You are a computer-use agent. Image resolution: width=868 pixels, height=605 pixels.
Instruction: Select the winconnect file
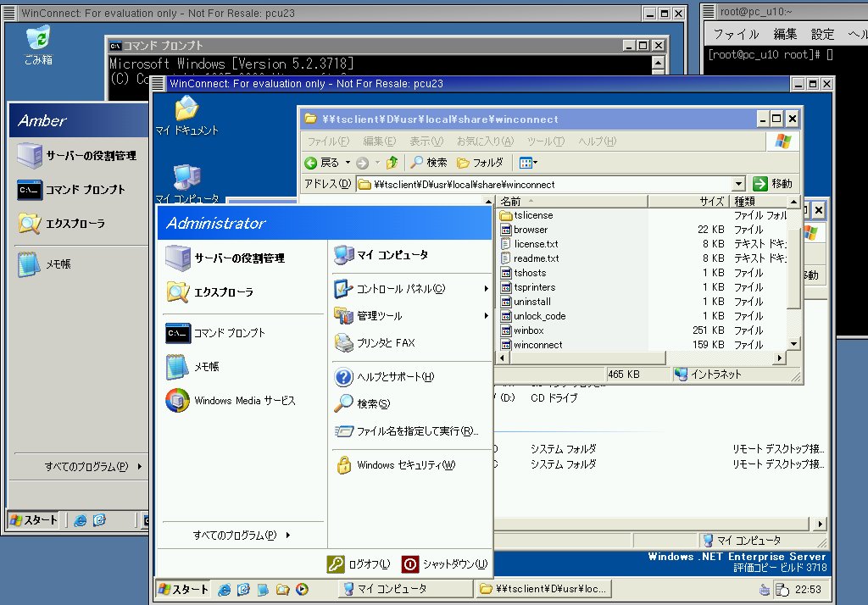531,345
